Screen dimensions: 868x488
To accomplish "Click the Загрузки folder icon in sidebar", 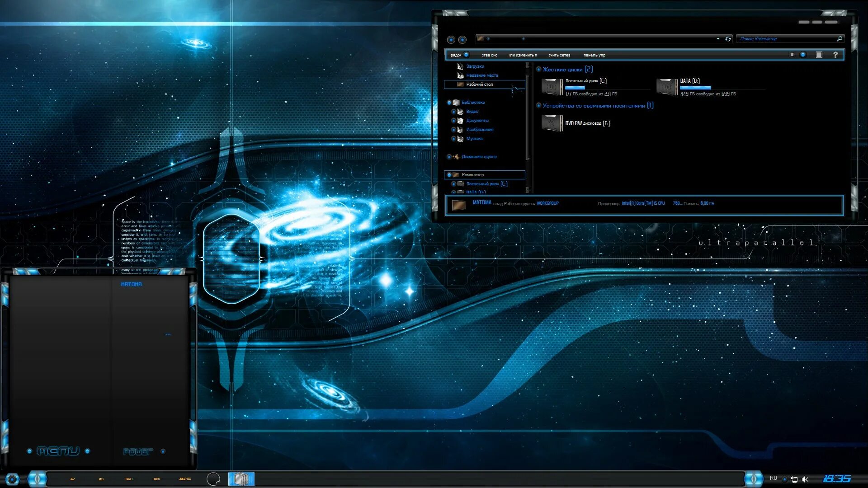I will [x=460, y=66].
